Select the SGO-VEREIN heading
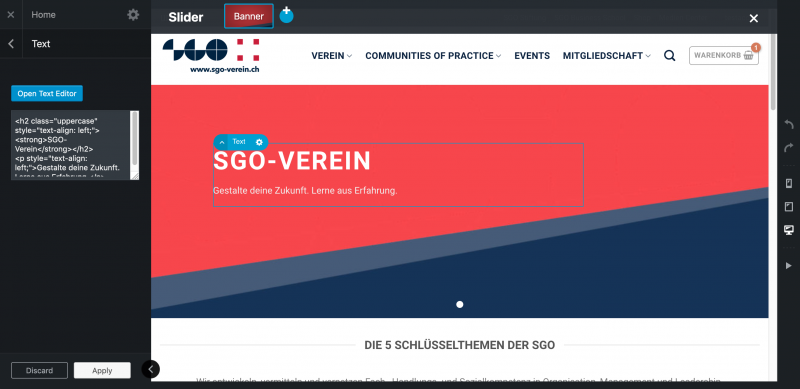 click(292, 161)
